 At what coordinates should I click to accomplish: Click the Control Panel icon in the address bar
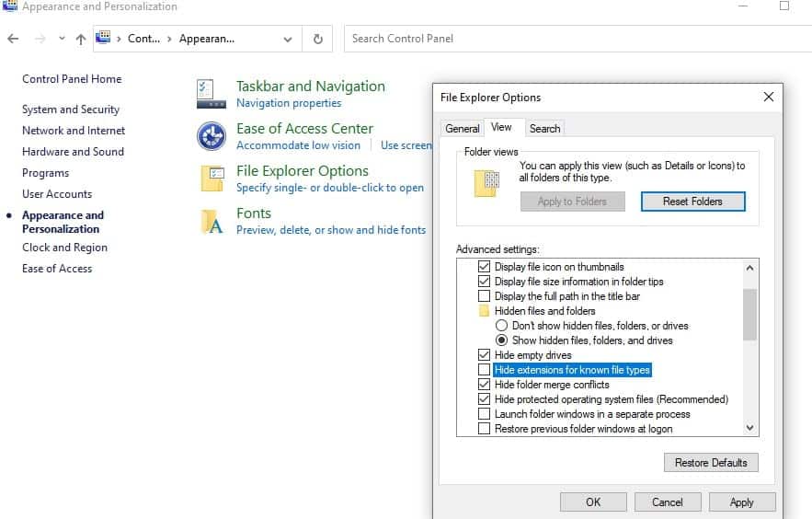(104, 38)
